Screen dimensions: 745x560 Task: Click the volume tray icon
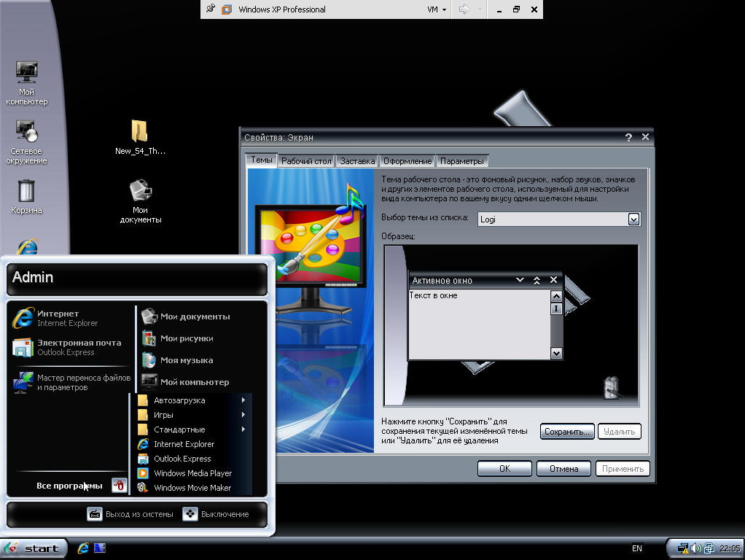coord(696,548)
